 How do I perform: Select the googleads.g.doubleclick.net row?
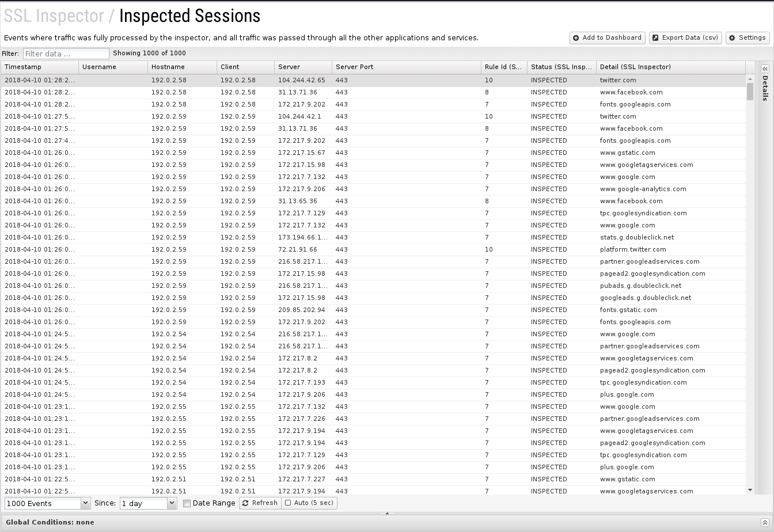click(373, 298)
